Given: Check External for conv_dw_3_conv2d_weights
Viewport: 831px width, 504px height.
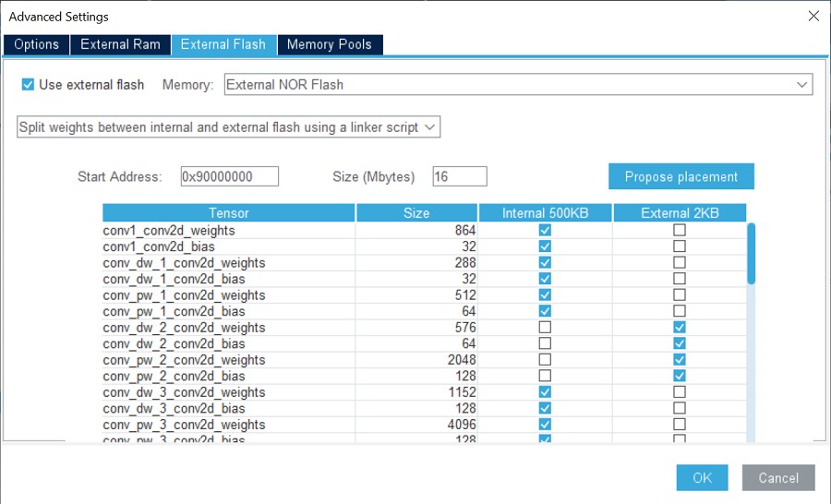Looking at the screenshot, I should [680, 391].
